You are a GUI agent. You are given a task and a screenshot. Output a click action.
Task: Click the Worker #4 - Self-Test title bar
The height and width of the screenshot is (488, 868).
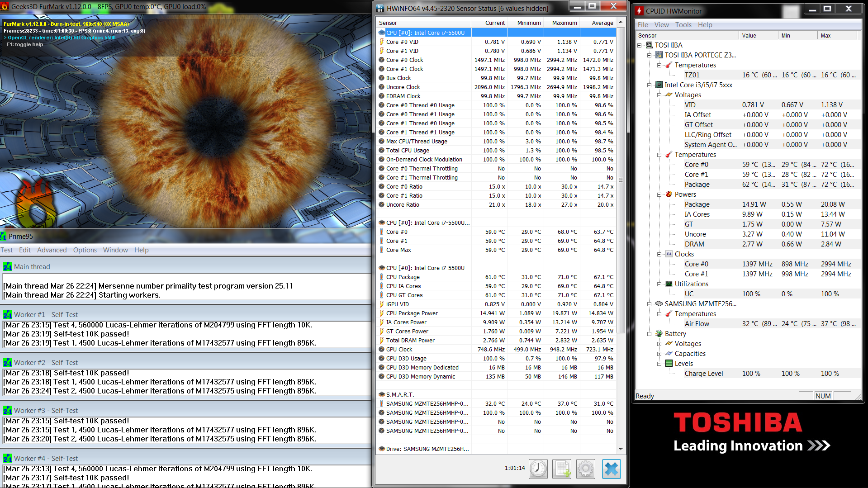186,458
